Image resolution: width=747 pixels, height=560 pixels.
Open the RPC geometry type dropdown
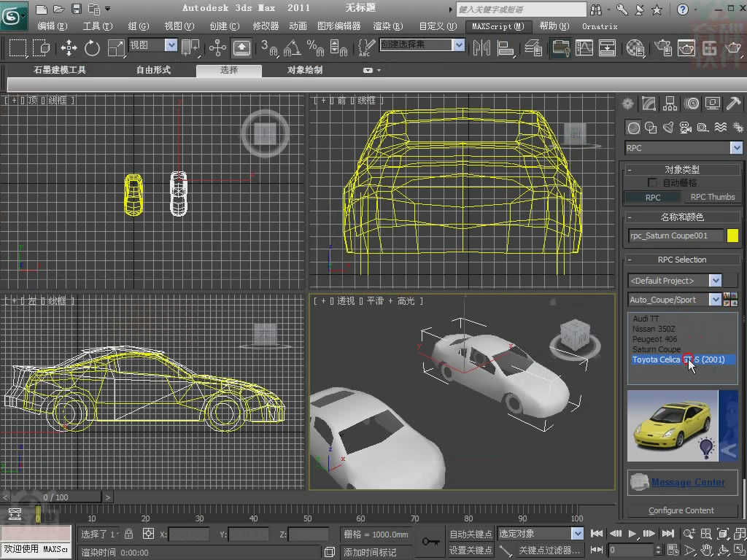coord(737,148)
